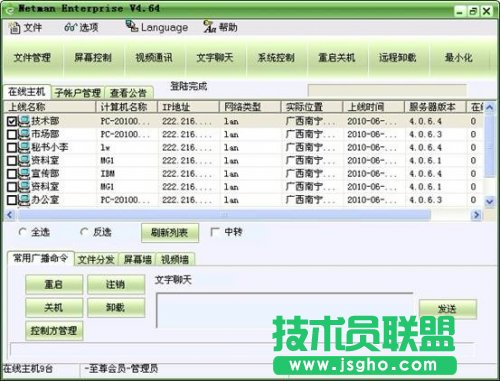Open the 视频墙 tab

175,259
